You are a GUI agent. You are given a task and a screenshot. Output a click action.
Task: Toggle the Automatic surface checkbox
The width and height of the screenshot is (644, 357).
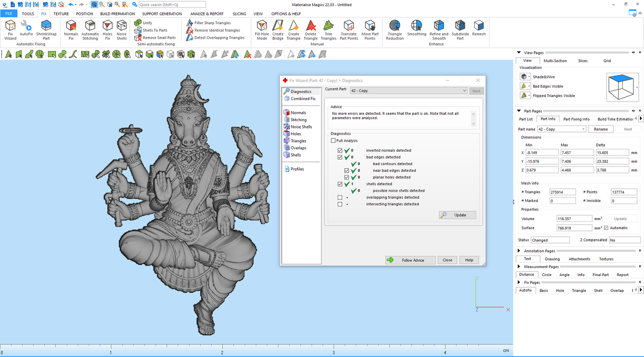(x=606, y=228)
